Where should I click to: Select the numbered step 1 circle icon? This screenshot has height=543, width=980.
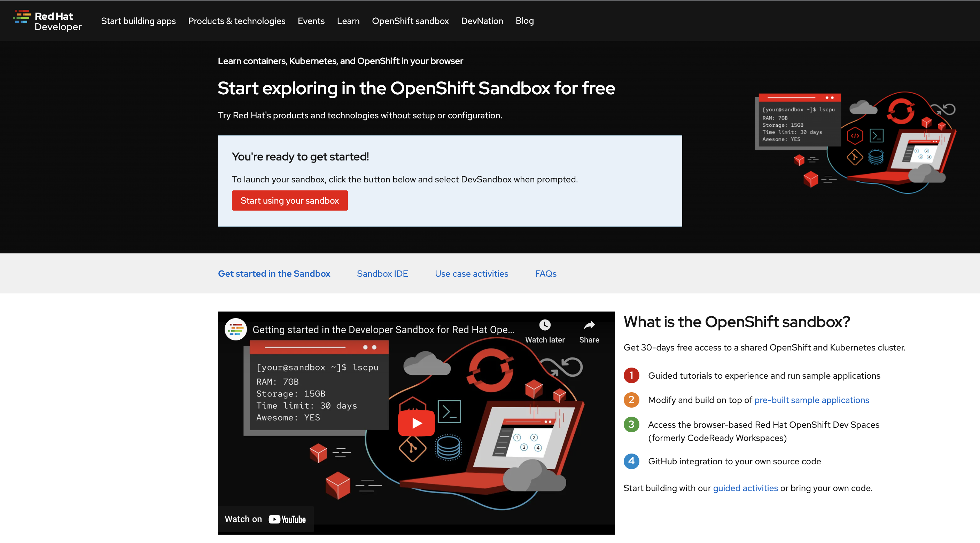pyautogui.click(x=631, y=375)
